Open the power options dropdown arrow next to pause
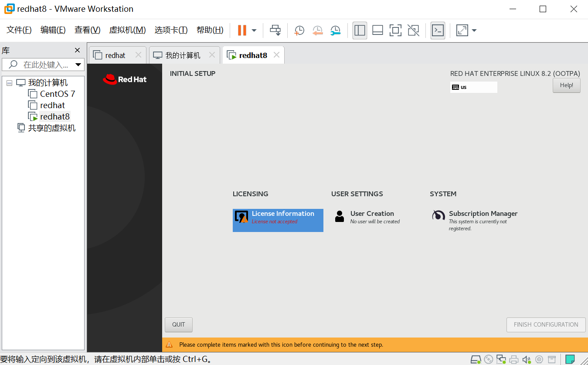This screenshot has width=588, height=365. coord(254,31)
